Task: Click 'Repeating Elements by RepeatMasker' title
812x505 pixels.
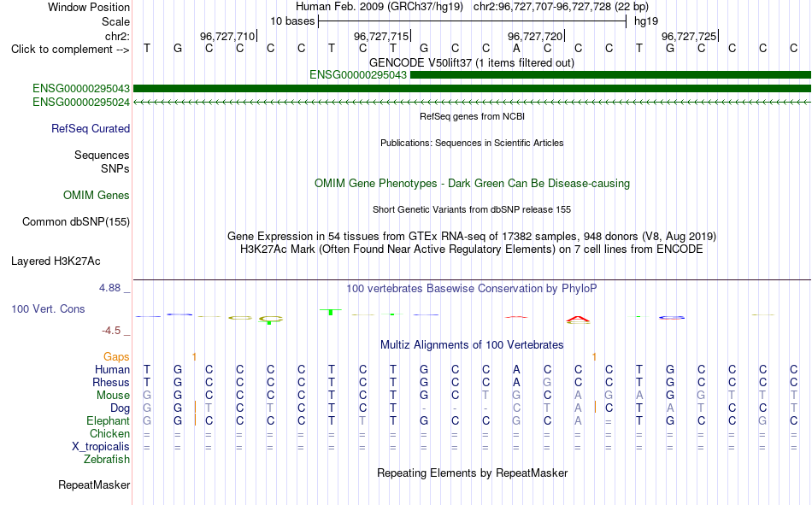Action: (473, 473)
